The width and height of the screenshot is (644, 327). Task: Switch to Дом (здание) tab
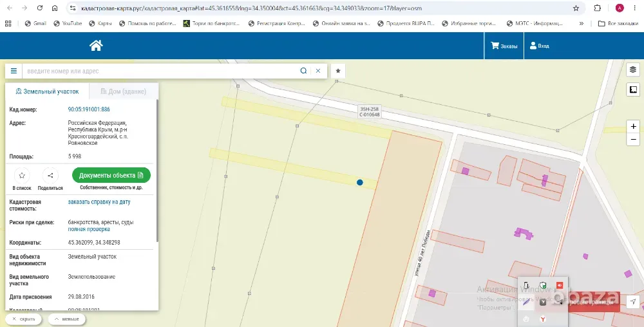coord(124,91)
